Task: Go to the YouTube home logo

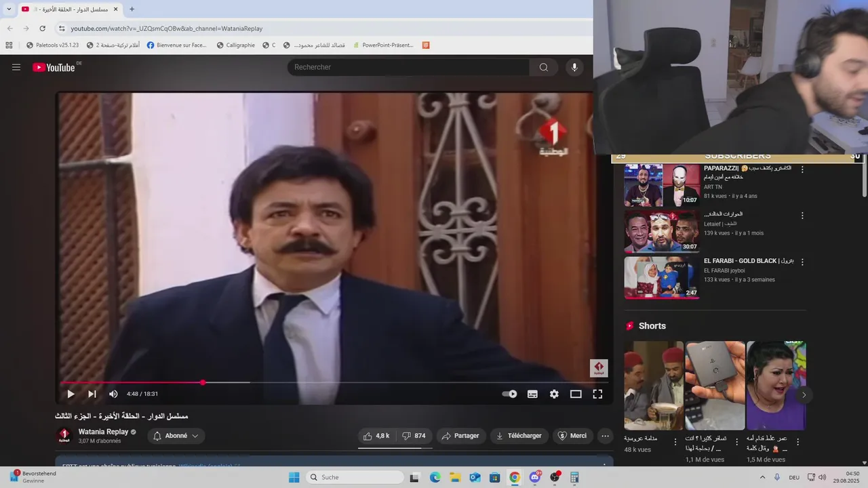Action: (54, 67)
